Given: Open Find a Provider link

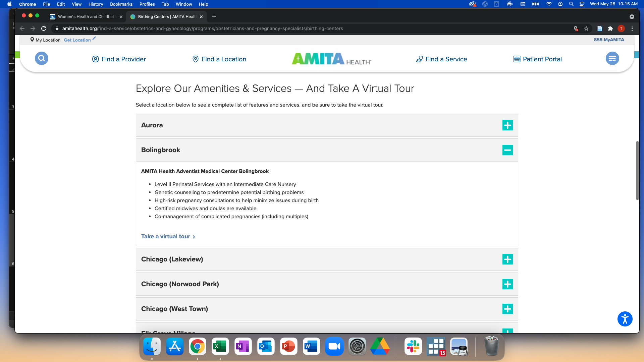Looking at the screenshot, I should coord(119,59).
